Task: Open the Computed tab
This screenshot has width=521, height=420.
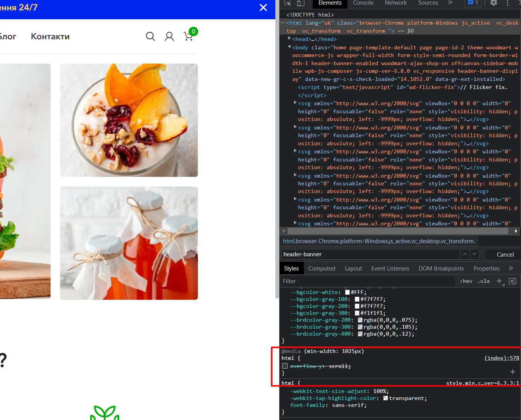Action: coord(322,269)
